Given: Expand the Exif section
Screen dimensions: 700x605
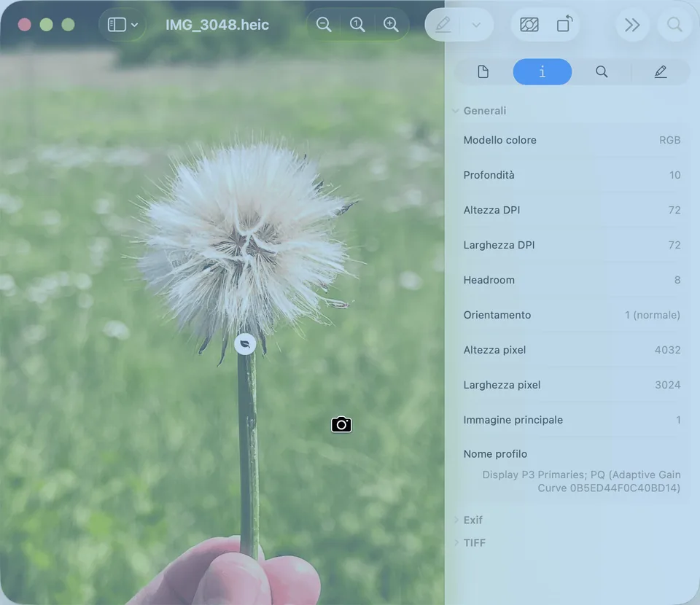Looking at the screenshot, I should click(456, 520).
